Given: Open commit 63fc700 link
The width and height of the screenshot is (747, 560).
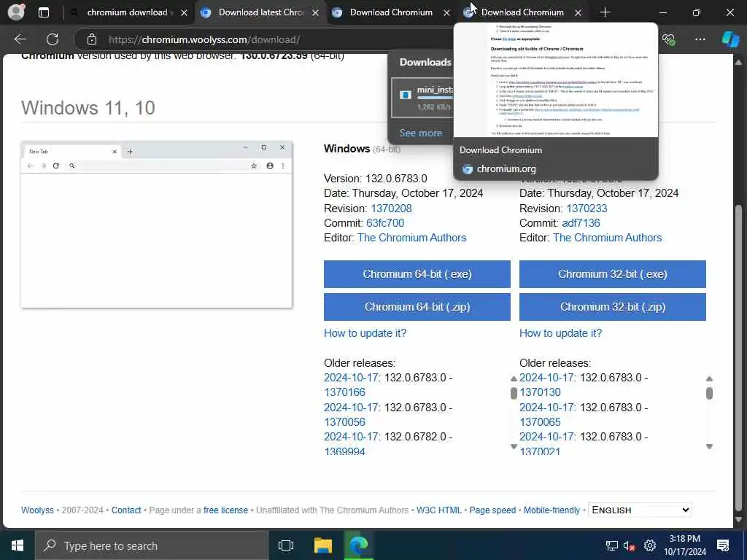Looking at the screenshot, I should (385, 223).
